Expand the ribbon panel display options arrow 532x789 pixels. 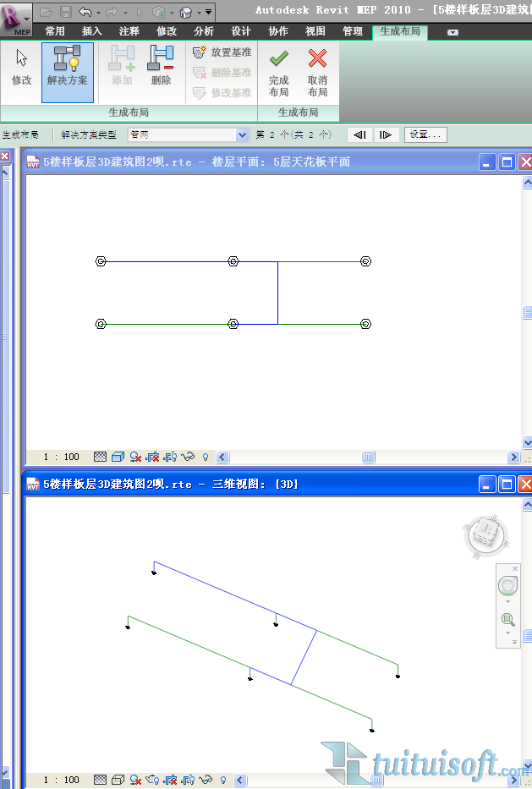452,32
